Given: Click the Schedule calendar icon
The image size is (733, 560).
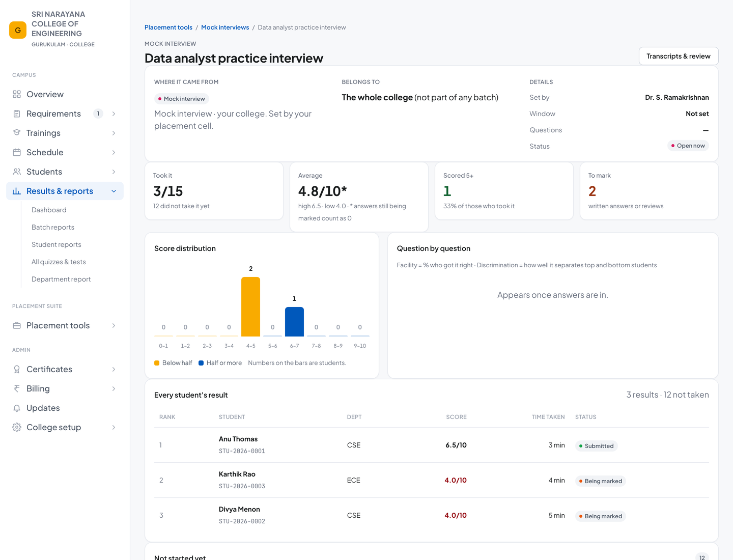Looking at the screenshot, I should [17, 152].
